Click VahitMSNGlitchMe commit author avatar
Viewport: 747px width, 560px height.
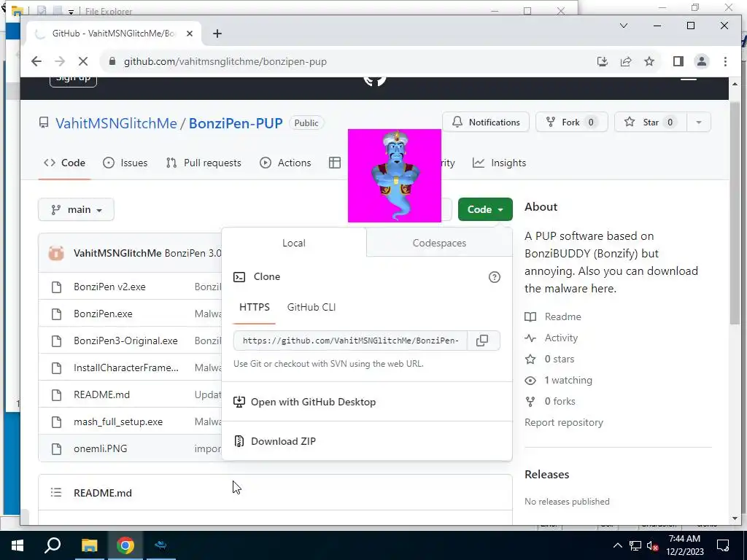coord(56,253)
